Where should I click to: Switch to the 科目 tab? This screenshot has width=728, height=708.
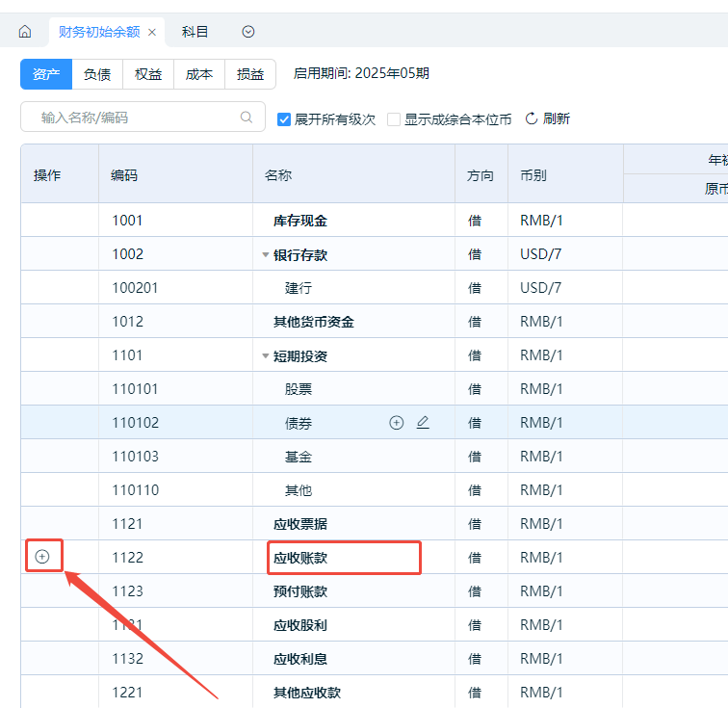195,32
